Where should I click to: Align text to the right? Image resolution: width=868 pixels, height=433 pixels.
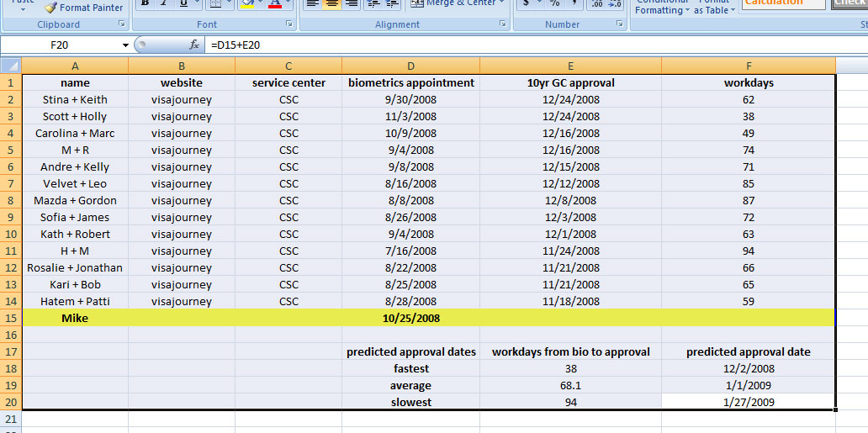tap(351, 3)
